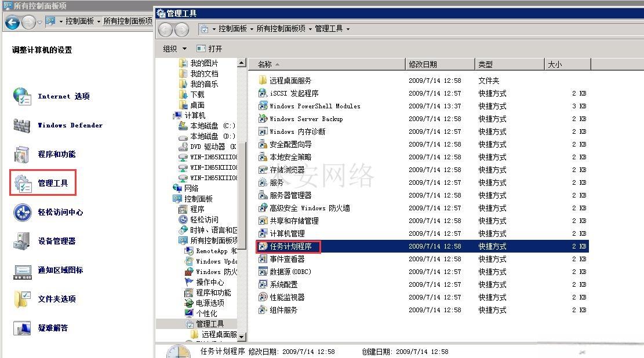Screen dimensions: 644x358
Task: Select 本地磁盘 (D:) in navigation tree
Action: point(213,136)
